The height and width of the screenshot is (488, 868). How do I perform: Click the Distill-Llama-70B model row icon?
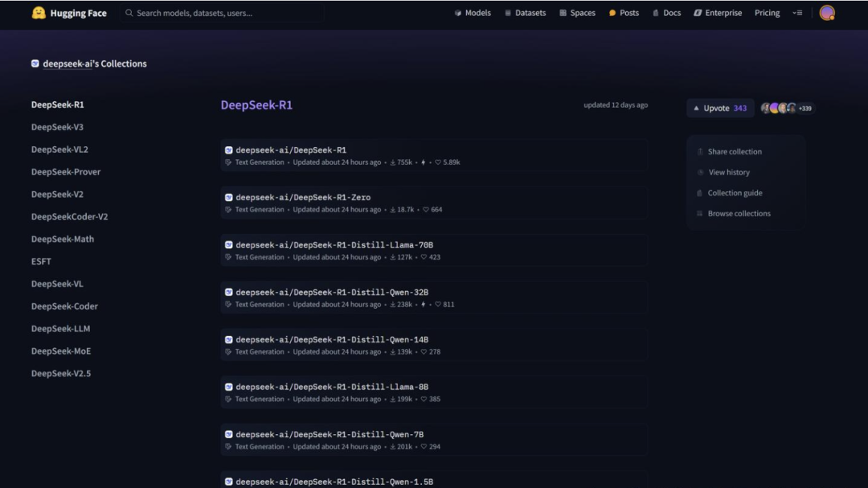click(228, 245)
